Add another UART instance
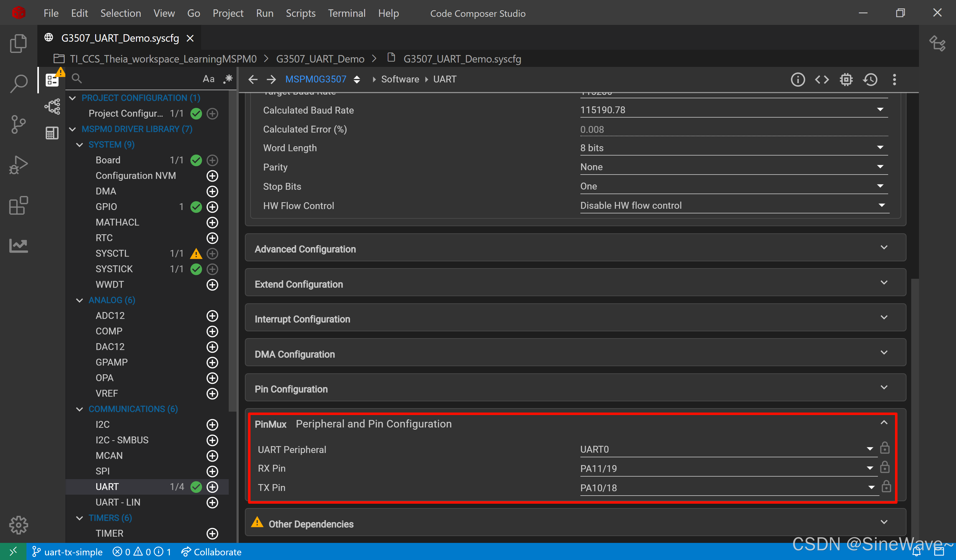956x560 pixels. pos(212,487)
